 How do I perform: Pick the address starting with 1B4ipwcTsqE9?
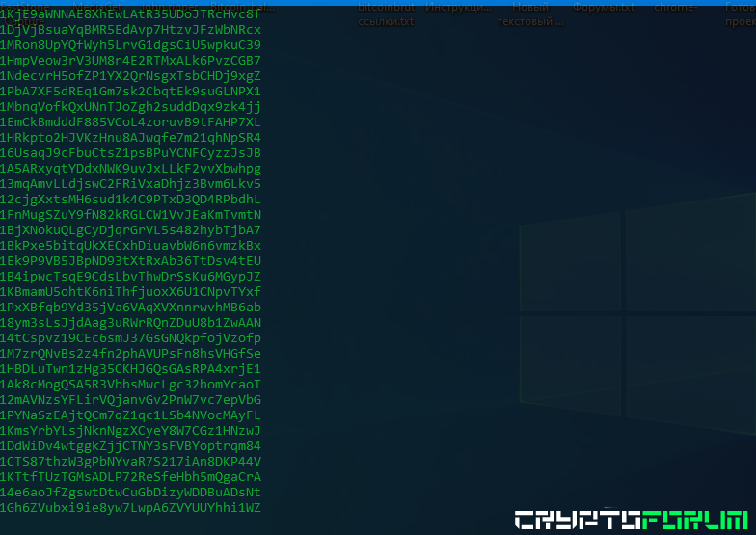pyautogui.click(x=130, y=276)
